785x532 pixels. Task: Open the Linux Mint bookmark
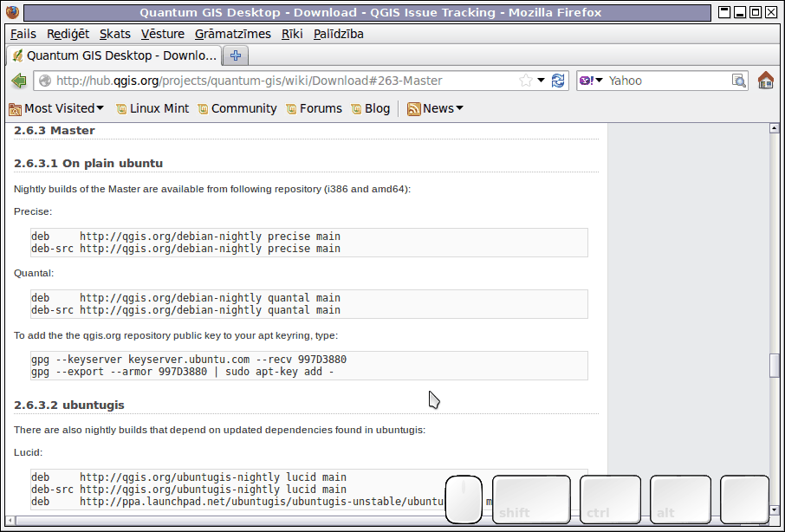point(152,108)
